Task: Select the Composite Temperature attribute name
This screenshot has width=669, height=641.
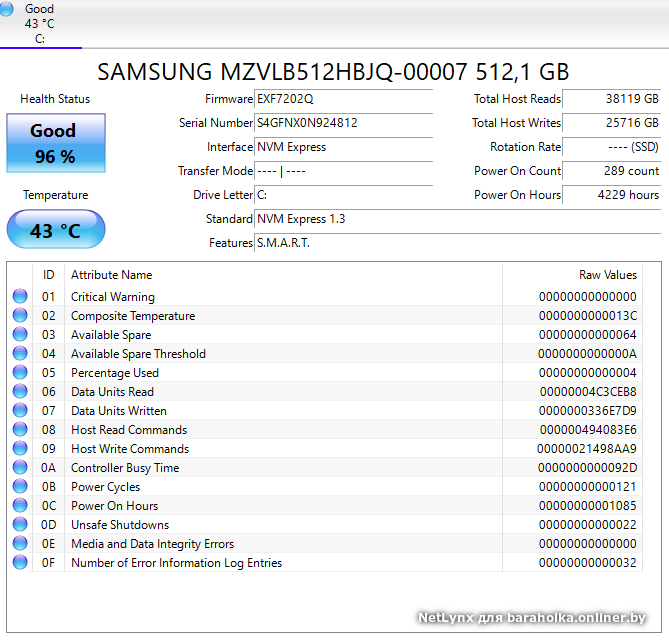Action: click(x=133, y=316)
